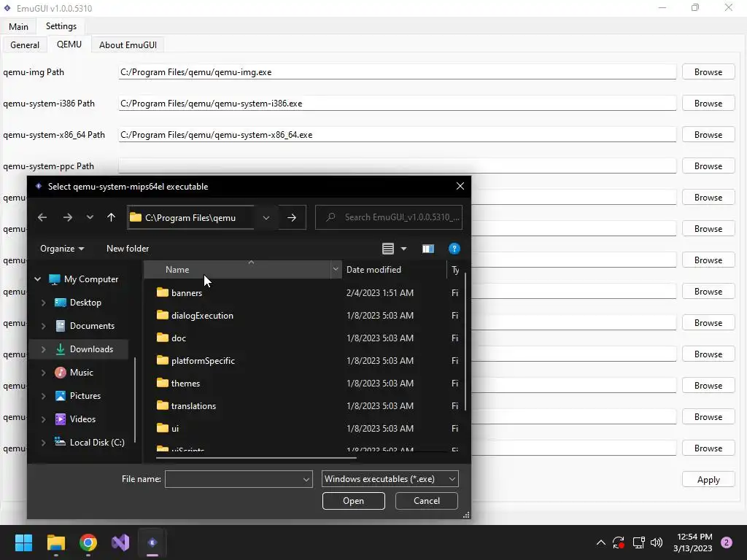Go up one folder level
747x560 pixels.
(x=111, y=217)
